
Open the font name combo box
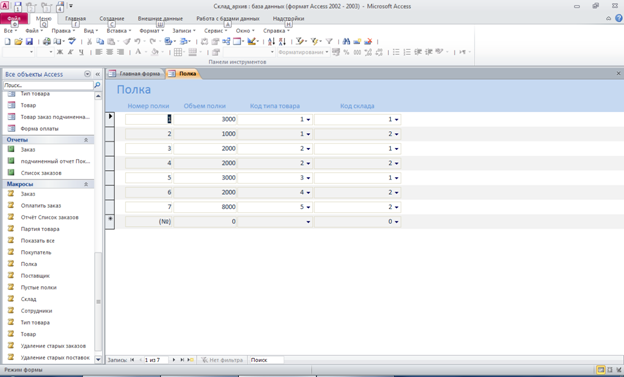(x=18, y=52)
